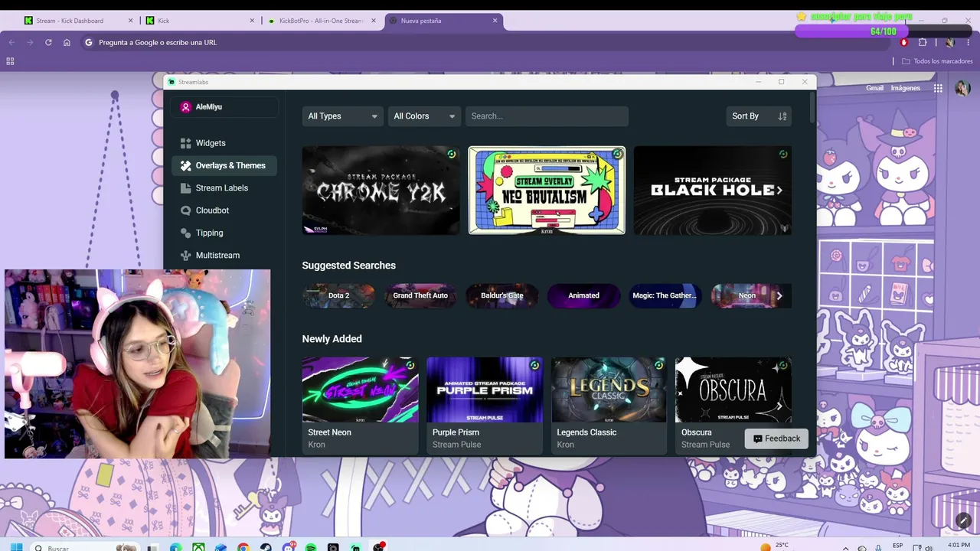Image resolution: width=980 pixels, height=551 pixels.
Task: Open the Obscura theme thumbnail
Action: pyautogui.click(x=733, y=390)
